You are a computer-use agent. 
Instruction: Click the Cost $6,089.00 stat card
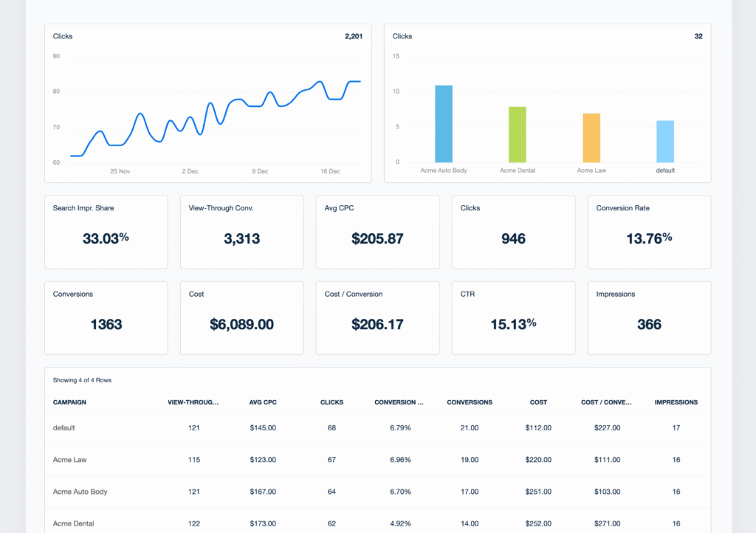pyautogui.click(x=241, y=317)
